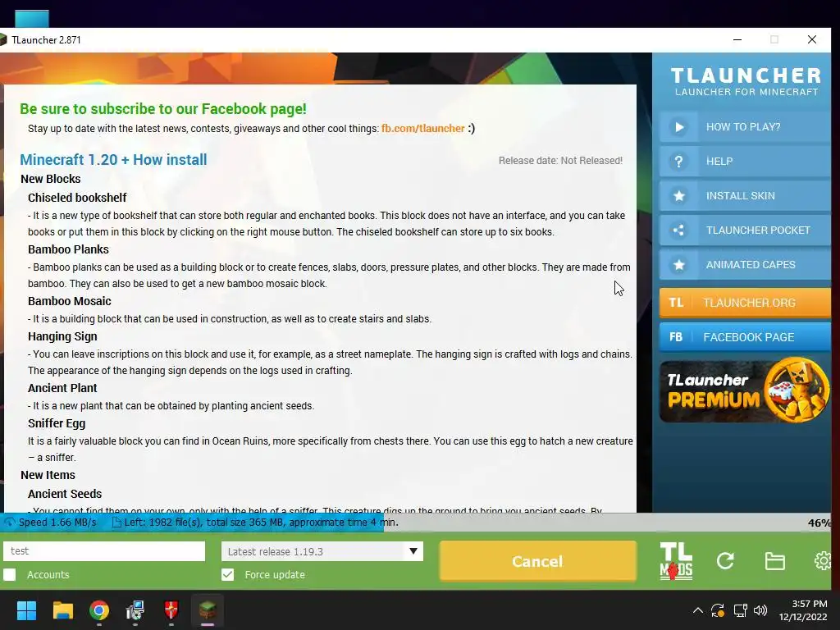This screenshot has height=630, width=840.
Task: Open the Latest release 1.19.3 combo box
Action: 322,551
